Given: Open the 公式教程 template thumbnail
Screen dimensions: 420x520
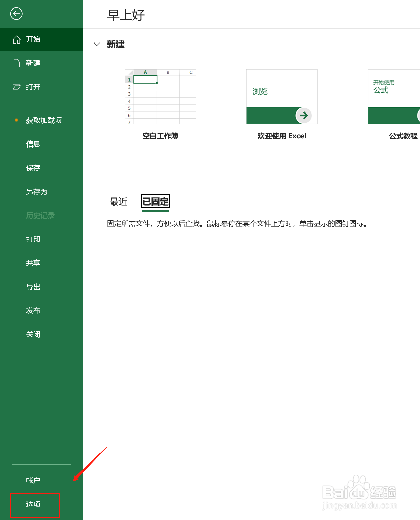Looking at the screenshot, I should 394,97.
